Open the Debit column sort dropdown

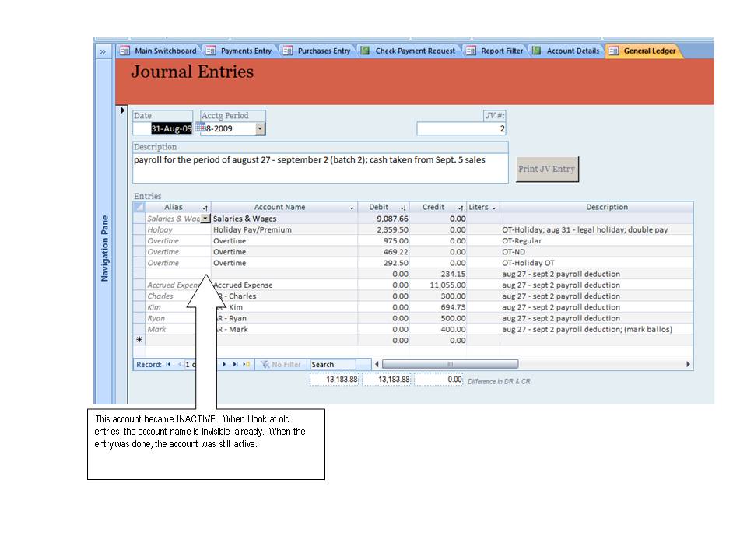click(x=403, y=208)
